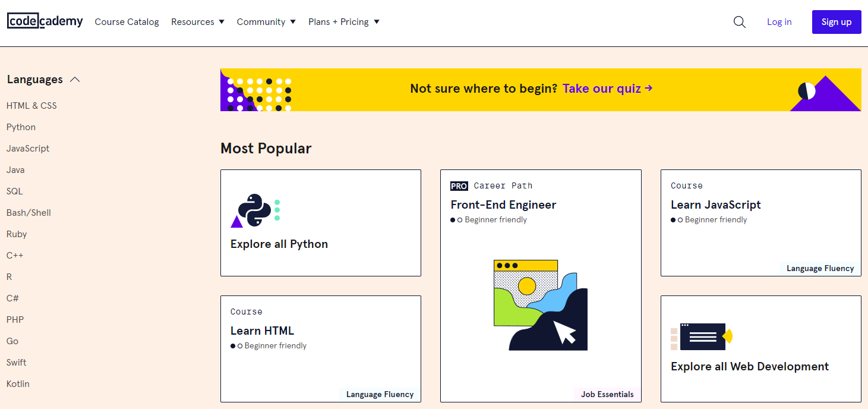Select Kotlin in the Languages list
The height and width of the screenshot is (409, 868).
(18, 384)
